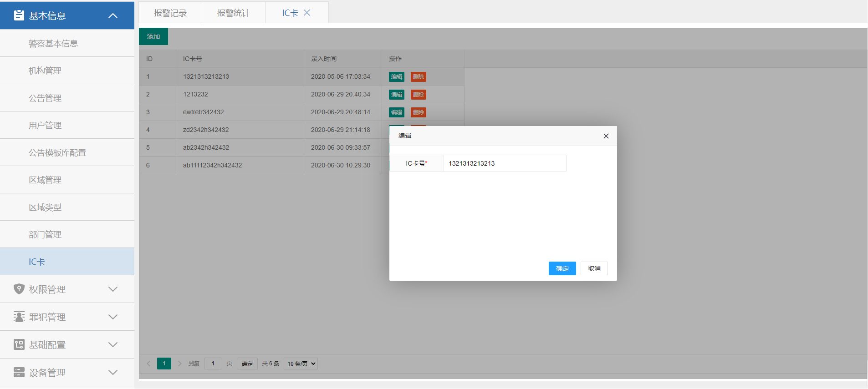Switch to the 报警记录 tab

tap(170, 13)
